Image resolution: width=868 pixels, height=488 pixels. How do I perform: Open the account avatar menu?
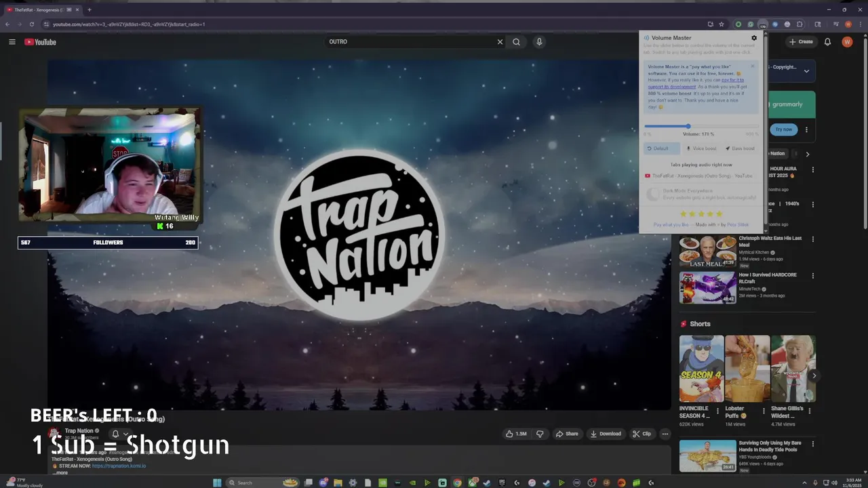(847, 42)
